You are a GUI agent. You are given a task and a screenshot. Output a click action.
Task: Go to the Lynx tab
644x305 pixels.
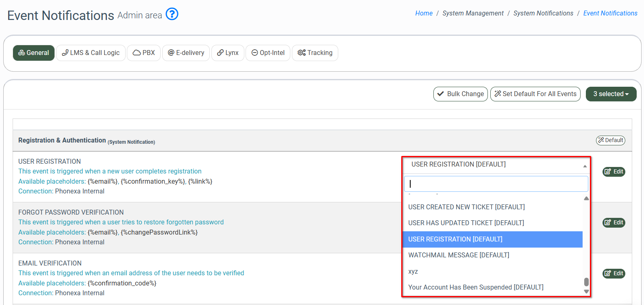(x=228, y=53)
